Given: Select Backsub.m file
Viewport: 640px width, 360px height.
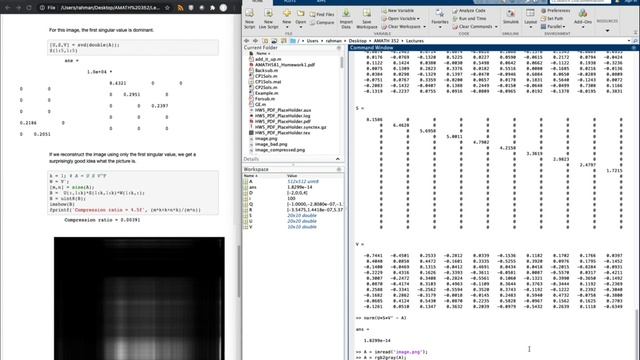Looking at the screenshot, I should tap(266, 71).
